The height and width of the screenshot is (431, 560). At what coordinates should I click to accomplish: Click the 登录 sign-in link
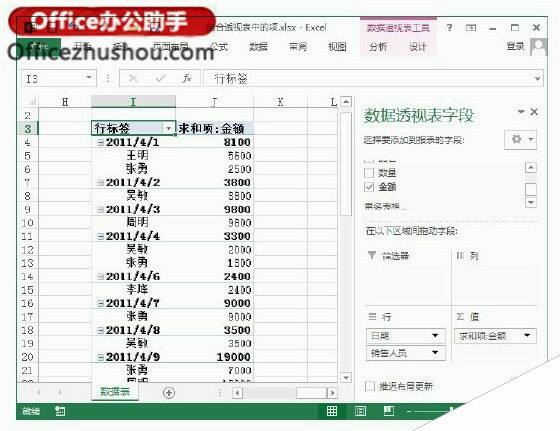tap(515, 46)
